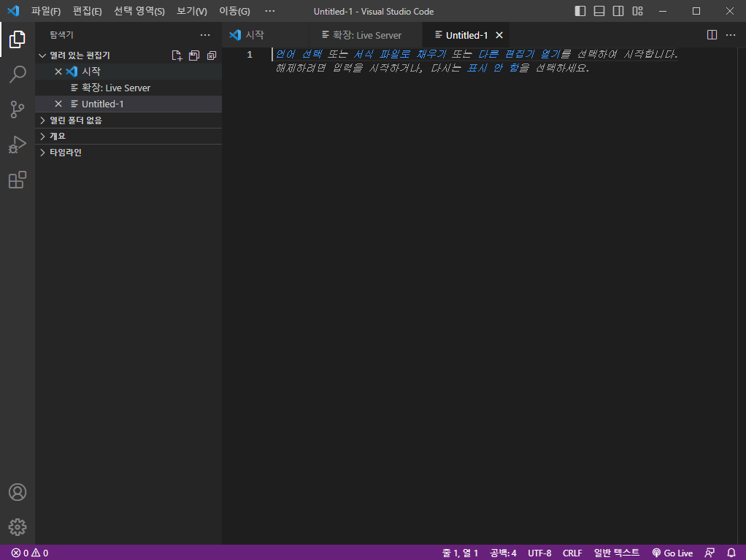Open the Accounts menu icon
The image size is (746, 560).
point(17,492)
